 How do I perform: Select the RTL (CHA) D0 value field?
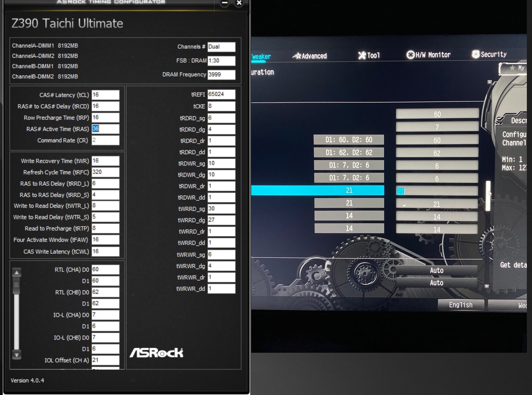click(x=106, y=270)
